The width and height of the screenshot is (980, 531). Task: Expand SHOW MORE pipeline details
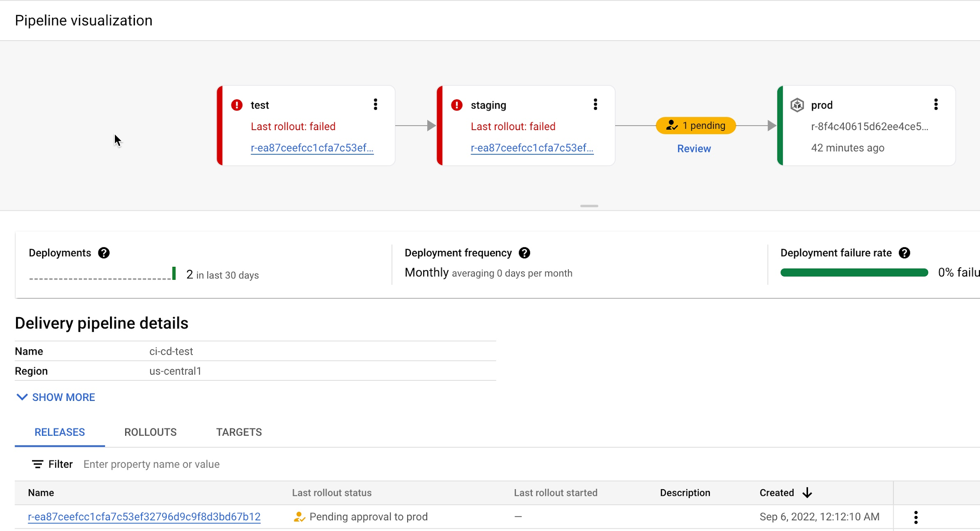56,397
